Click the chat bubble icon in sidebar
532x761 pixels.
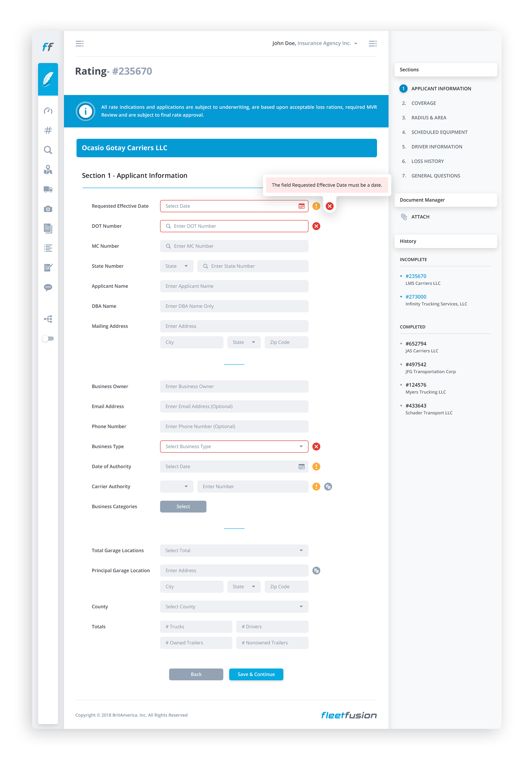click(x=48, y=287)
